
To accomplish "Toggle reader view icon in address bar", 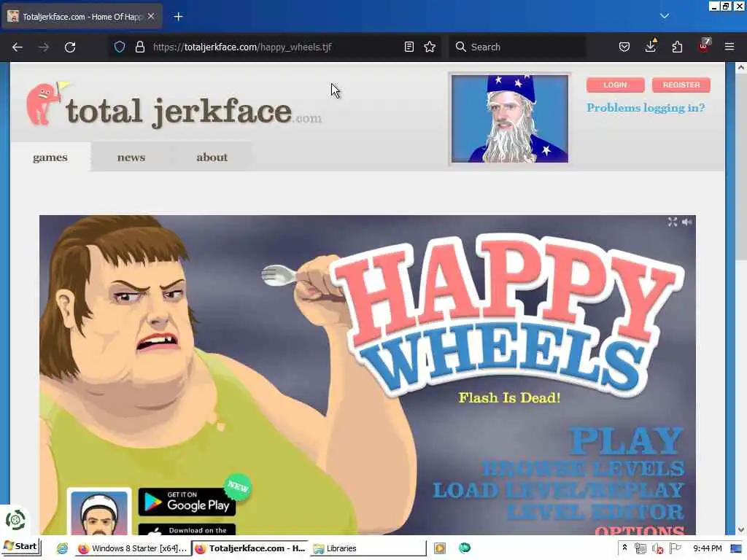I will pyautogui.click(x=409, y=47).
